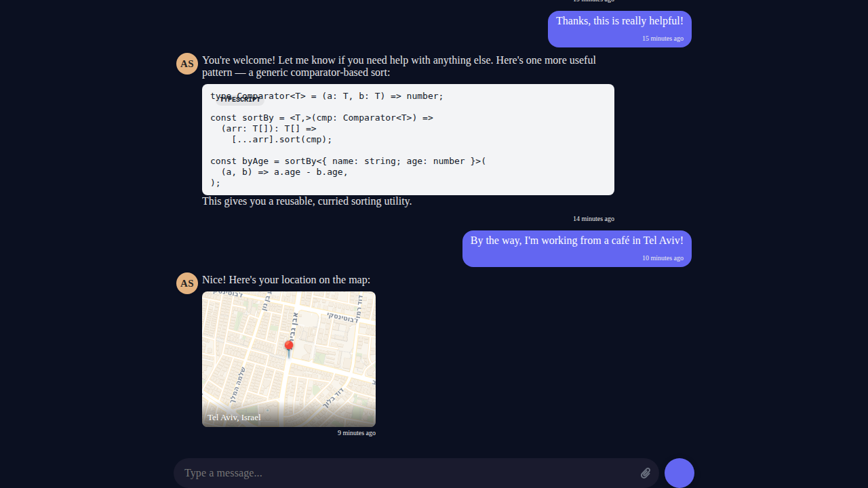Click the red location pin on the map
The width and height of the screenshot is (868, 488).
tap(289, 346)
